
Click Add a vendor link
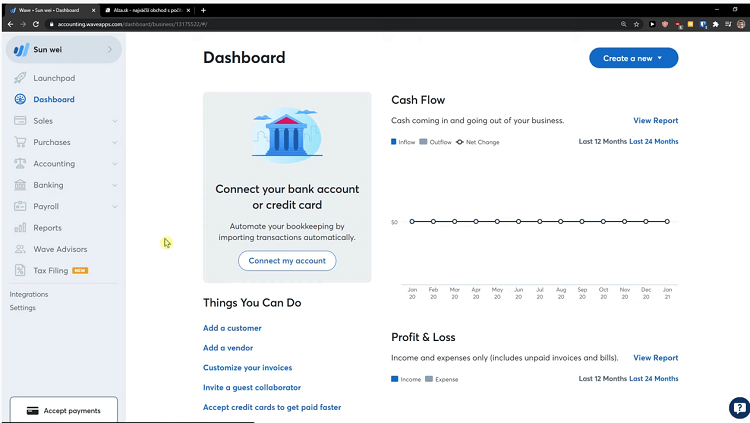click(x=228, y=348)
